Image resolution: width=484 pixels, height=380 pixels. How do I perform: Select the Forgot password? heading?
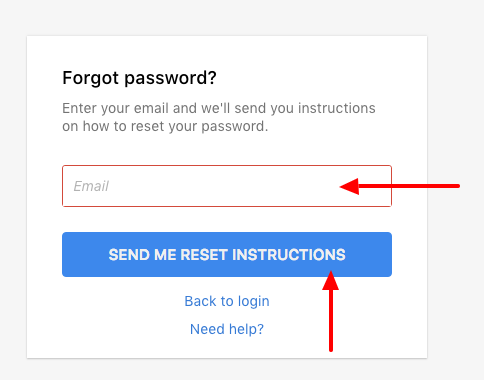point(139,78)
